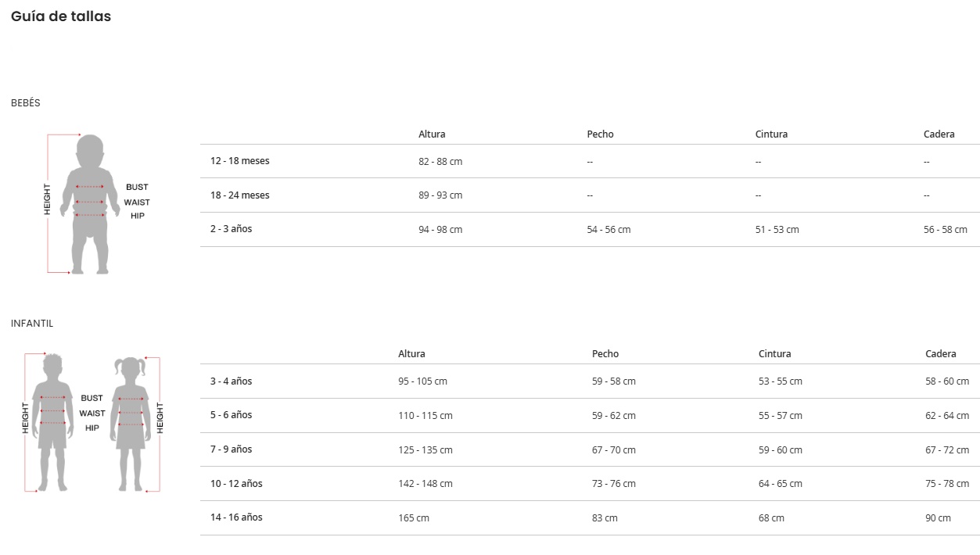Image resolution: width=980 pixels, height=555 pixels.
Task: Click the '7 - 9 años' size row
Action: pos(231,449)
